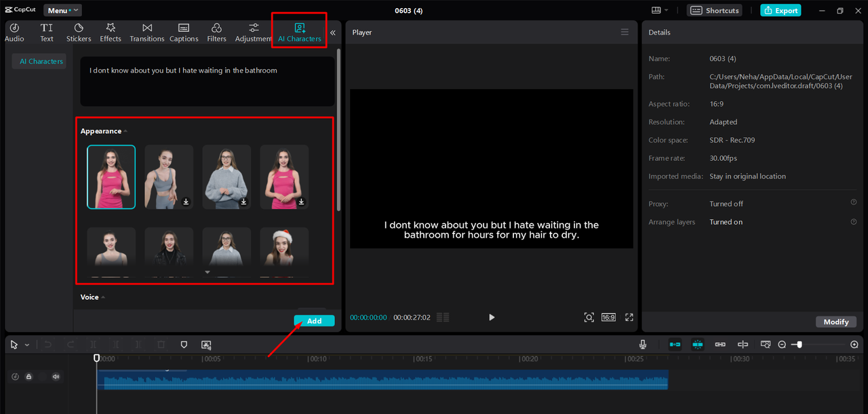The height and width of the screenshot is (414, 868).
Task: Click the preview axis icon in timeline toolbar
Action: [x=743, y=345]
